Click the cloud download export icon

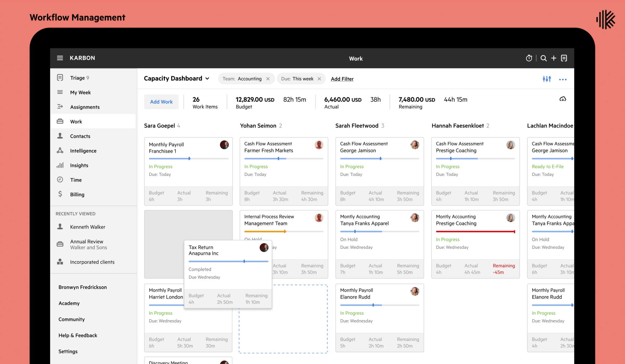(x=563, y=99)
